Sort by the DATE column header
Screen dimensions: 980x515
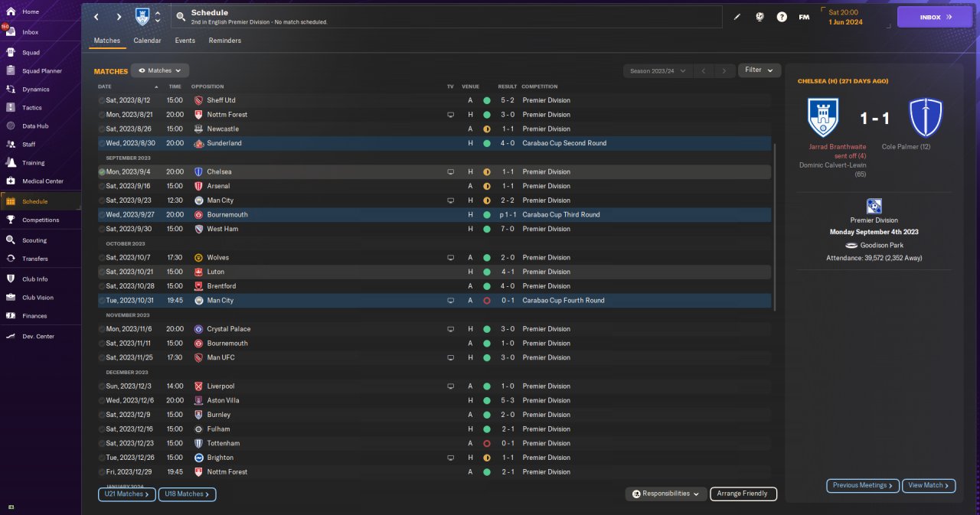pos(105,86)
